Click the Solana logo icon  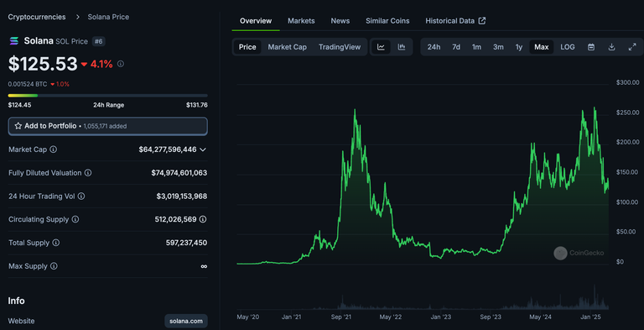point(14,41)
